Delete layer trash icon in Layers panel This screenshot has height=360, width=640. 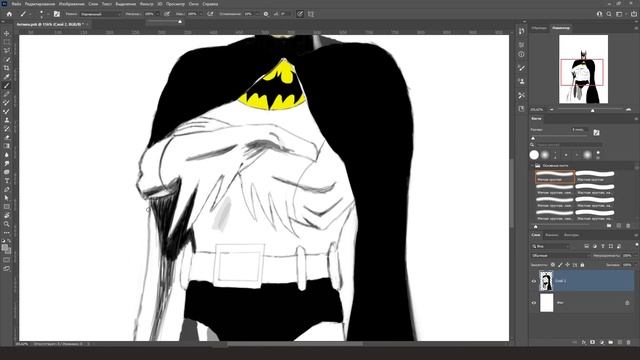click(629, 342)
